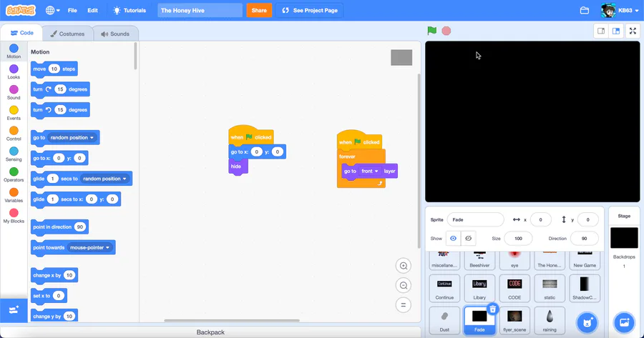
Task: Switch to the Code tab
Action: tap(21, 33)
